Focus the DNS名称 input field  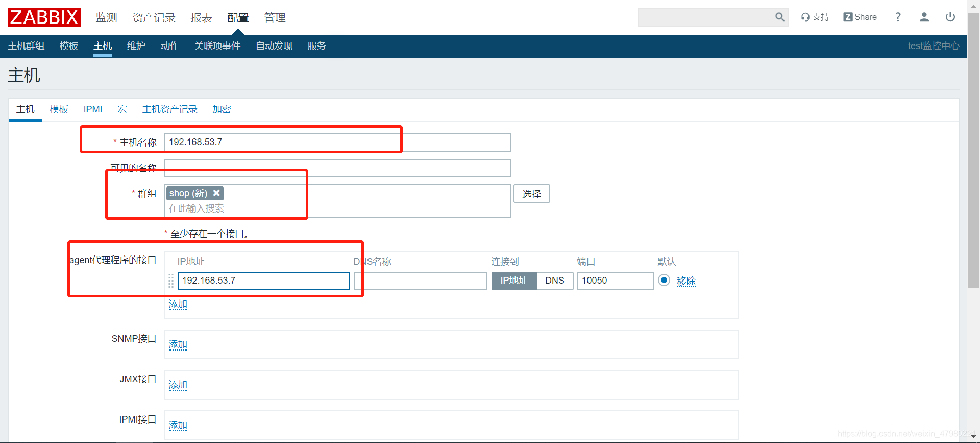(x=421, y=281)
